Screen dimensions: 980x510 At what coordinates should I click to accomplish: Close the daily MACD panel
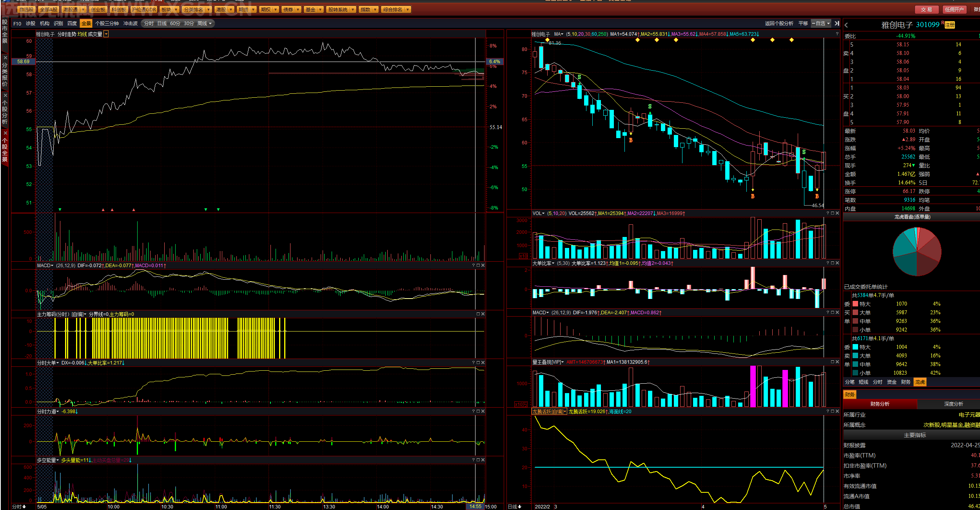tap(837, 313)
